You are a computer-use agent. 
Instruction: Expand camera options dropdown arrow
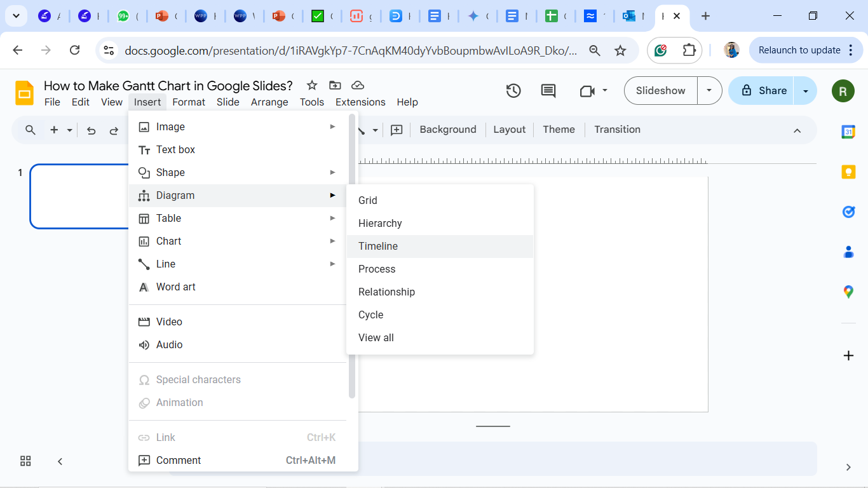pyautogui.click(x=605, y=90)
